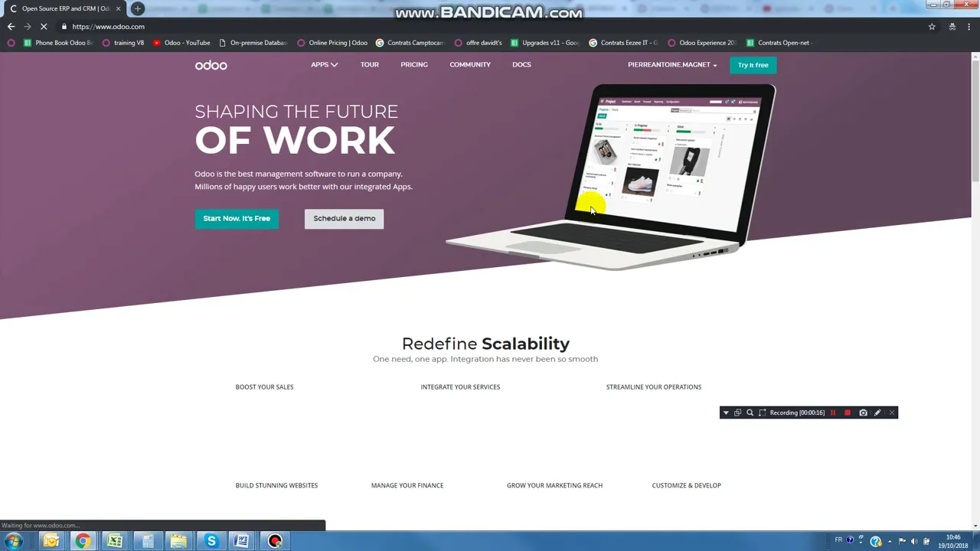Open Online Pricing | Odoo bookmark

click(332, 43)
